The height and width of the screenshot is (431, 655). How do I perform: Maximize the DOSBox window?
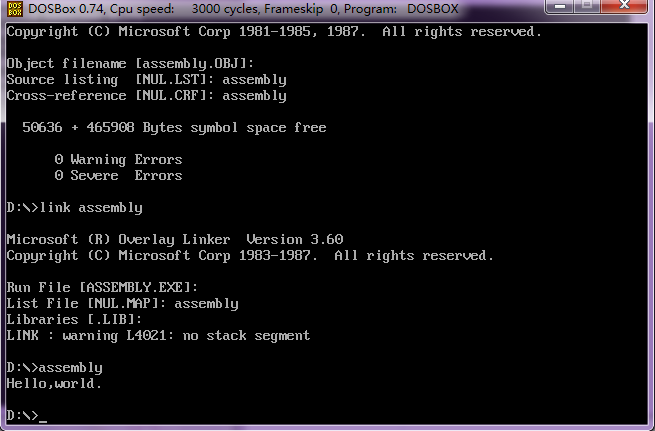(x=586, y=6)
